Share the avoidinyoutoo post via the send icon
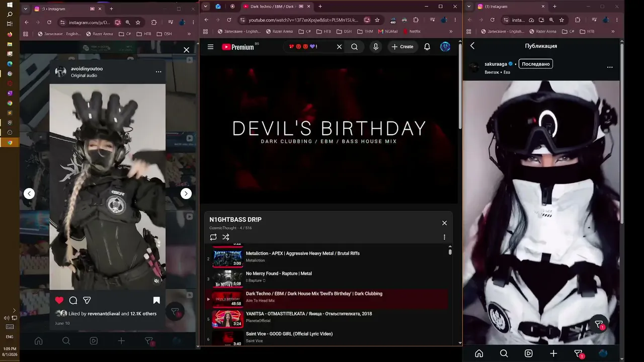This screenshot has width=644, height=362. [x=87, y=300]
